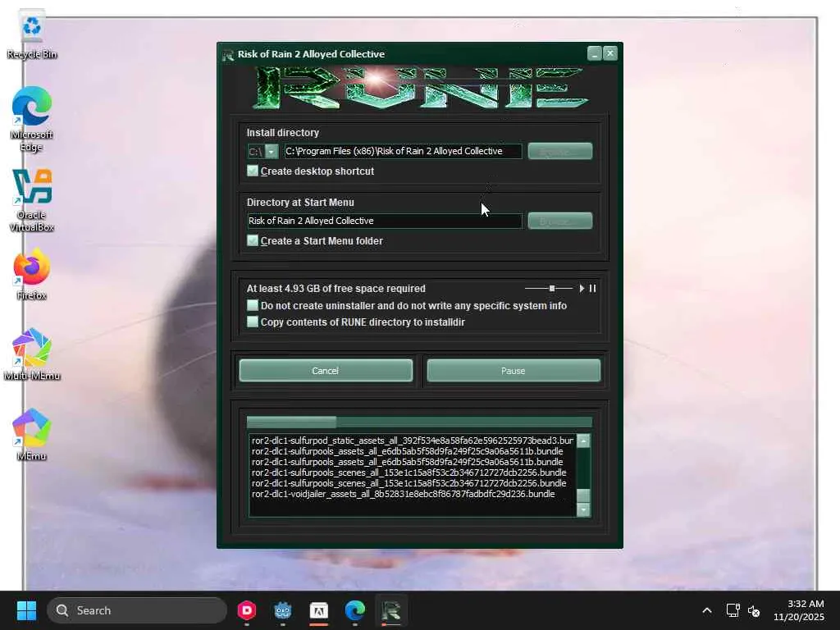Screen dimensions: 840x630
Task: Click the install directory path field
Action: coord(402,151)
